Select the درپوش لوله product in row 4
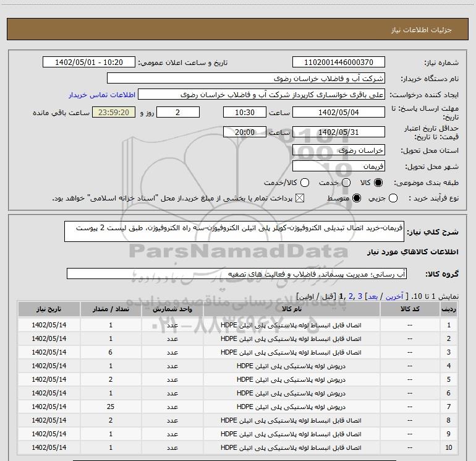The image size is (476, 461). click(291, 366)
